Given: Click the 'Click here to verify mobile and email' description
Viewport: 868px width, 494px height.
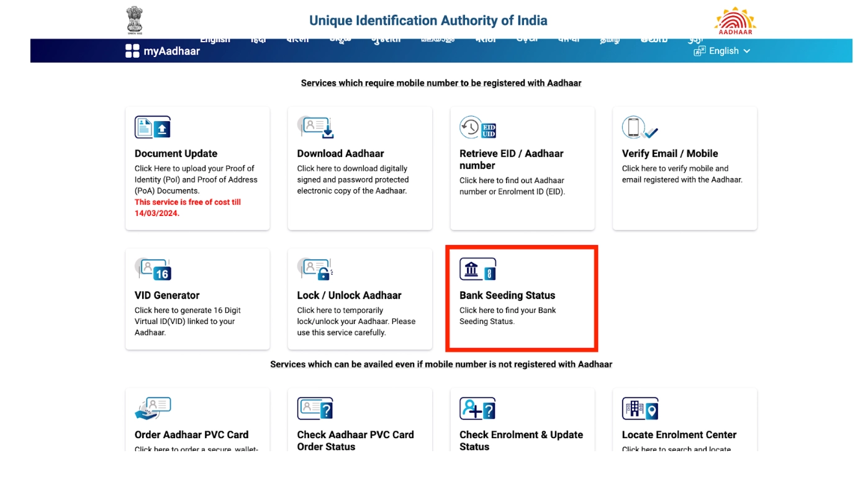Looking at the screenshot, I should [682, 174].
